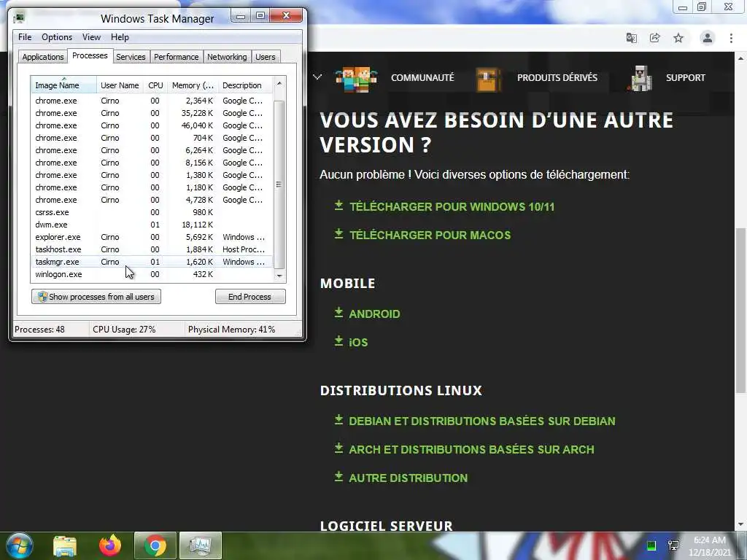747x560 pixels.
Task: Switch to the Services tab
Action: click(x=131, y=57)
